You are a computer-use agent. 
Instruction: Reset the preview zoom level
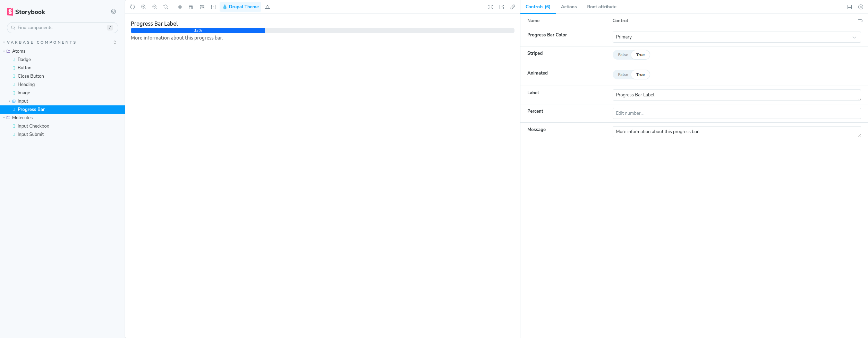[x=165, y=7]
